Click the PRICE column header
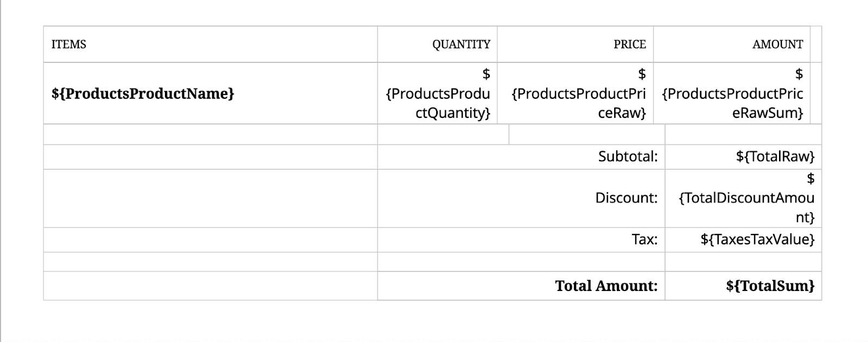This screenshot has height=342, width=868. point(629,45)
